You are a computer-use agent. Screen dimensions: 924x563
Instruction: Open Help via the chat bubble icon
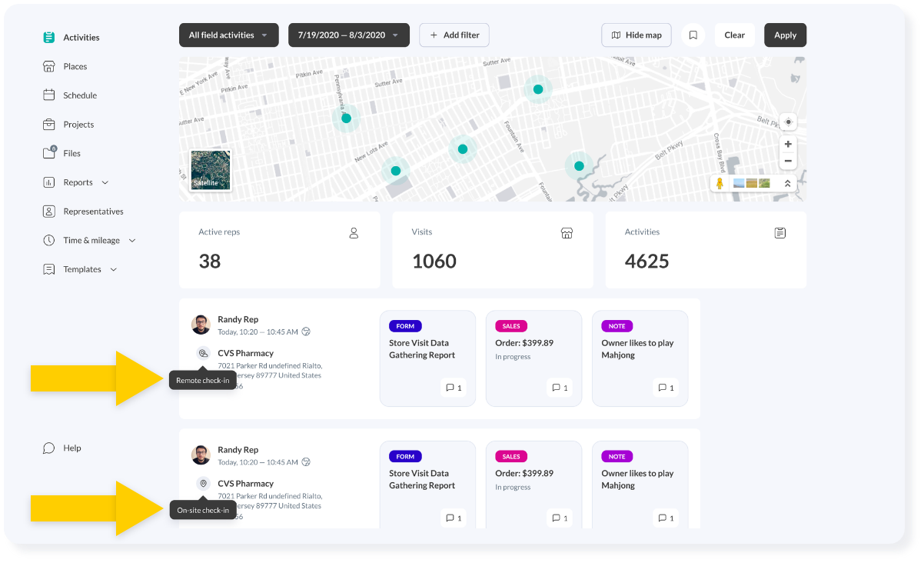[x=48, y=448]
